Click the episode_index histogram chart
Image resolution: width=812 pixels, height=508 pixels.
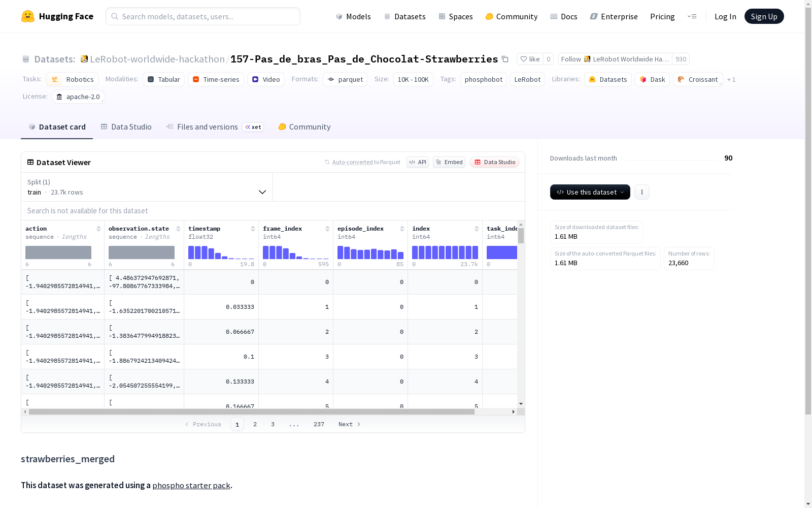[370, 252]
